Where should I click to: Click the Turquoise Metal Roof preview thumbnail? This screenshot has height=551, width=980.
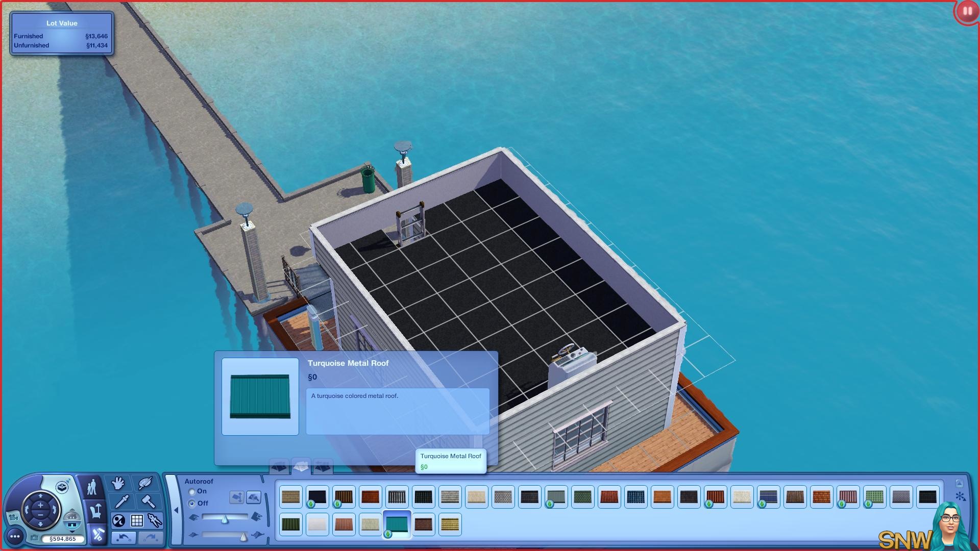tap(260, 396)
